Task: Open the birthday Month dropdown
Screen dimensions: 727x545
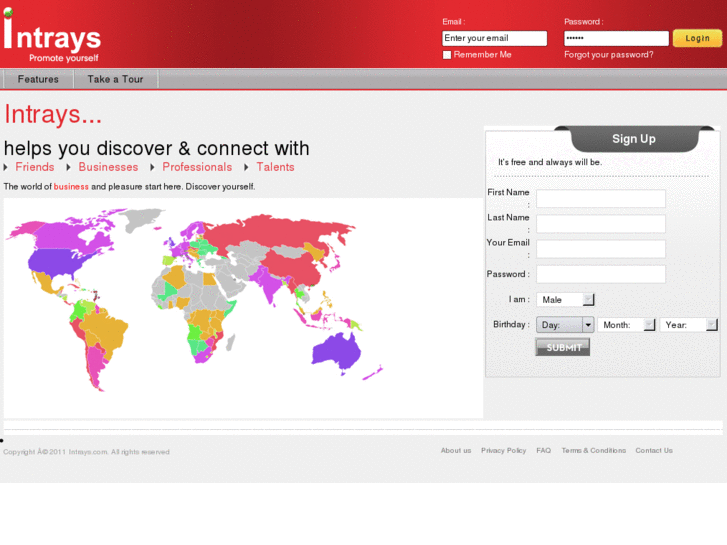Action: (x=626, y=325)
